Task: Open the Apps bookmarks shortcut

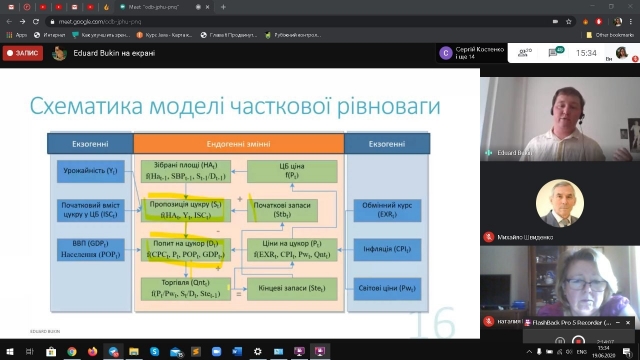Action: point(16,35)
